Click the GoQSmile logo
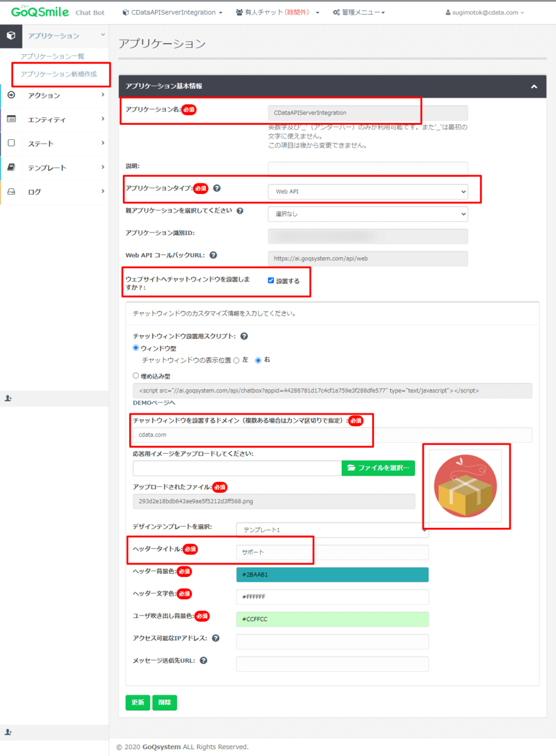The image size is (556, 756). click(x=40, y=12)
